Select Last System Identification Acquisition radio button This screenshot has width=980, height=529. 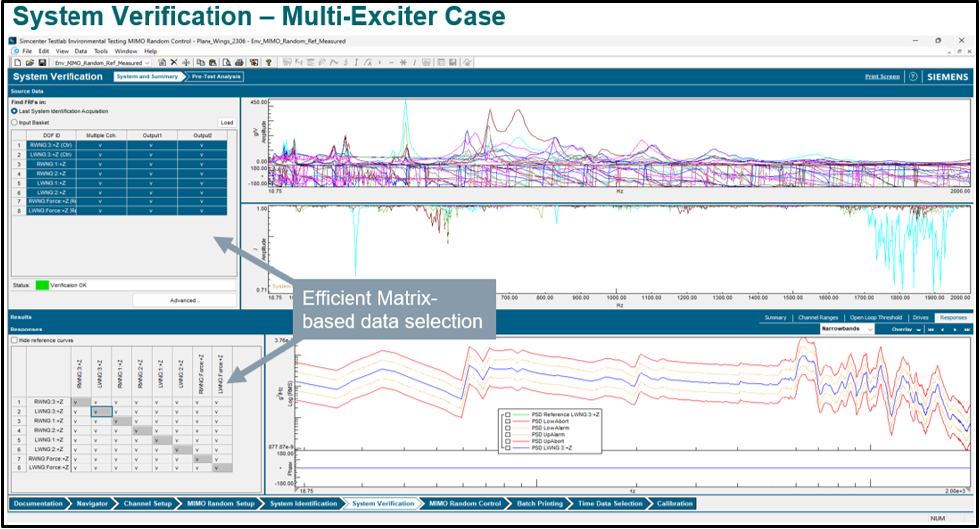pos(14,111)
